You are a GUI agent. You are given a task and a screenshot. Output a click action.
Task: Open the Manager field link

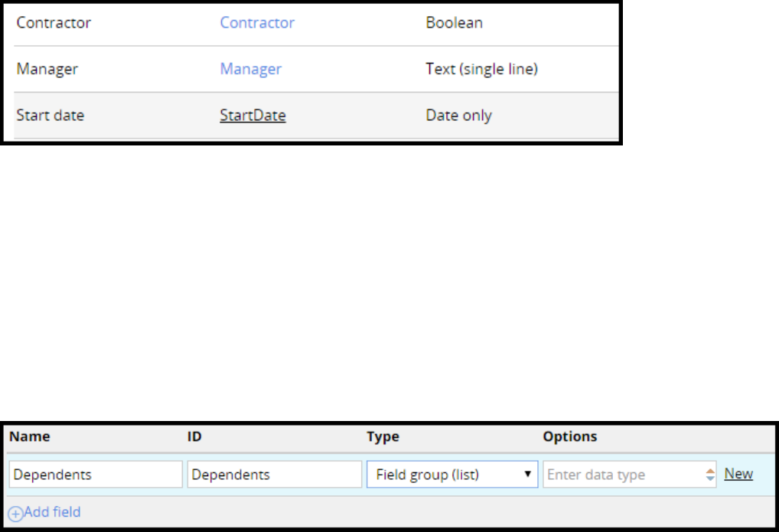coord(250,70)
